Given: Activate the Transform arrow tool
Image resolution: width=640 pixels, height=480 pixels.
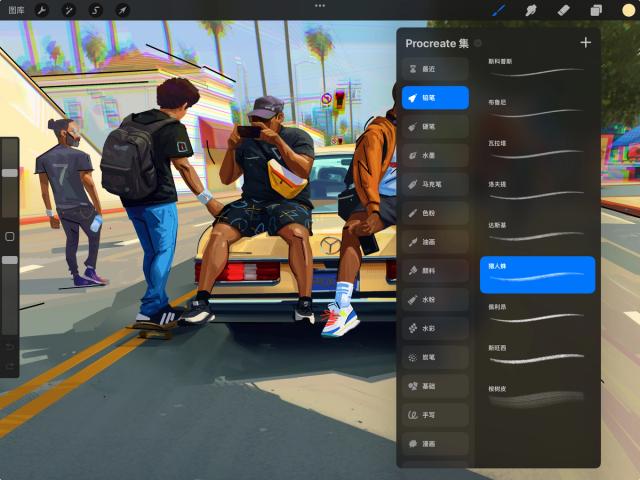Looking at the screenshot, I should point(122,10).
